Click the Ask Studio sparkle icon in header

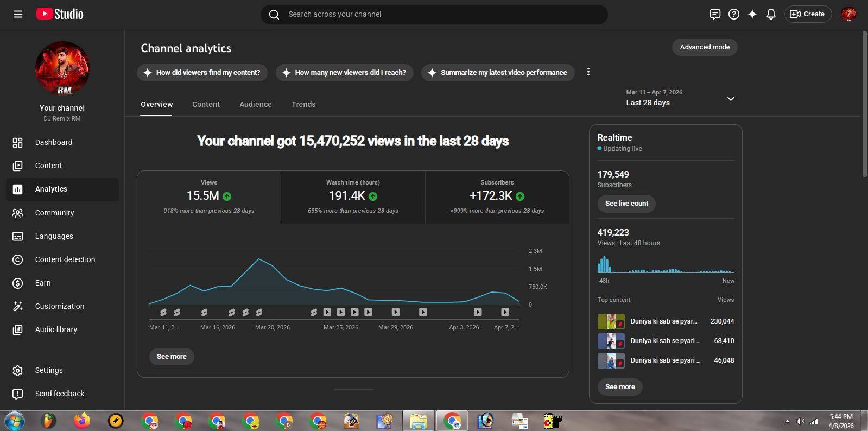point(752,14)
